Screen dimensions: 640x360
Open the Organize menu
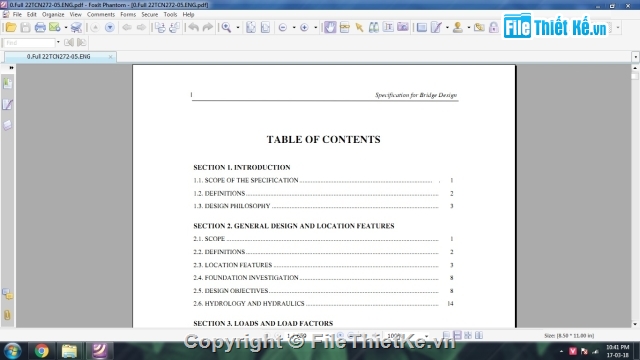point(53,14)
